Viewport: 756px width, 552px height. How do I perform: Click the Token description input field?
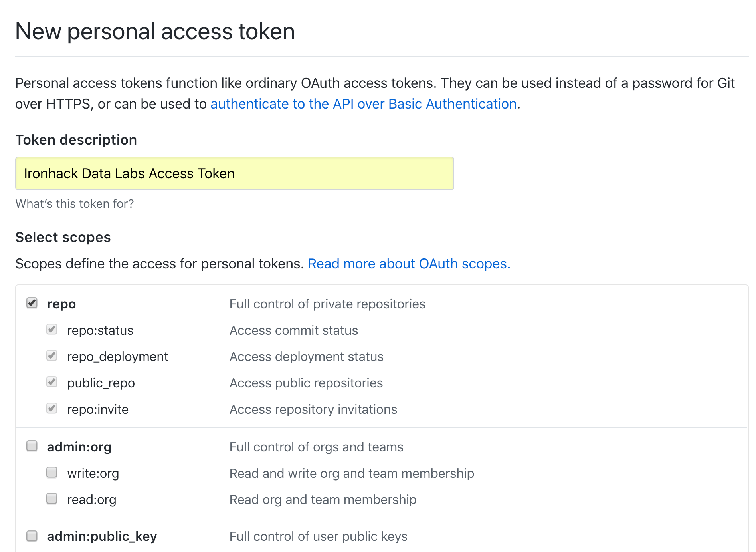pyautogui.click(x=234, y=173)
